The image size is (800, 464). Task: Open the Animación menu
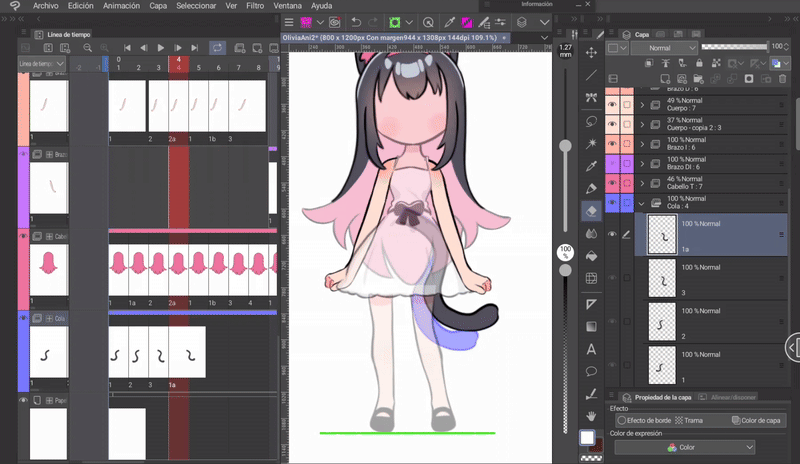pos(121,6)
